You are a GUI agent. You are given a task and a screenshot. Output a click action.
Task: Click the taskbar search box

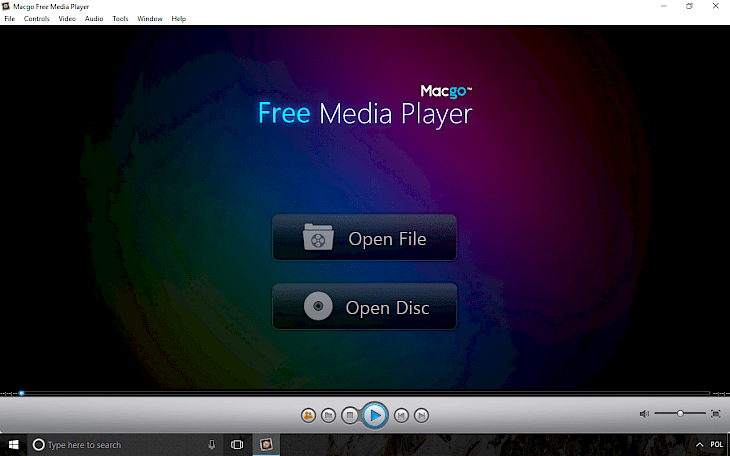pyautogui.click(x=123, y=445)
